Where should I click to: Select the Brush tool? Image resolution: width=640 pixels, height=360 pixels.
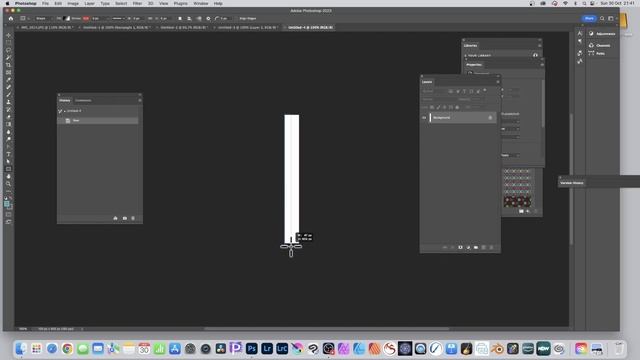point(9,94)
